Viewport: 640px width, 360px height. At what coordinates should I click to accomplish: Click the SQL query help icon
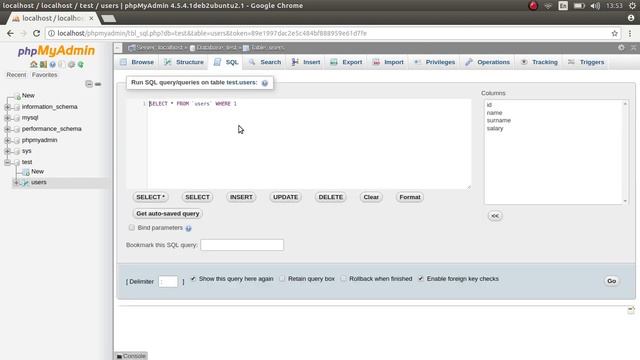[x=265, y=83]
